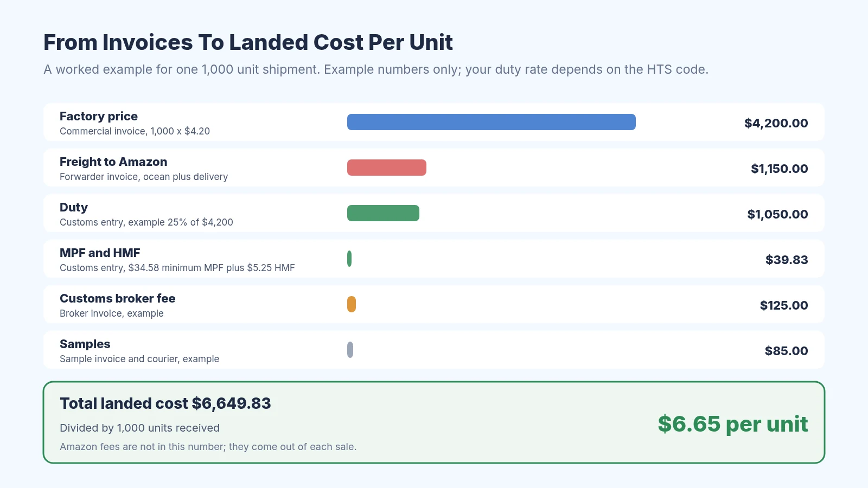
Task: Click the 'Duty' label
Action: 74,207
